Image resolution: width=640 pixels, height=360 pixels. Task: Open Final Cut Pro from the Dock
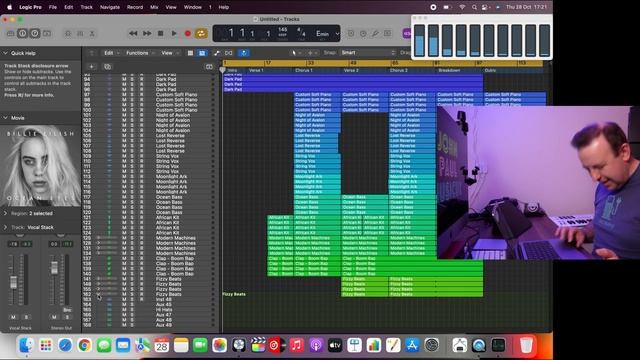pos(258,345)
